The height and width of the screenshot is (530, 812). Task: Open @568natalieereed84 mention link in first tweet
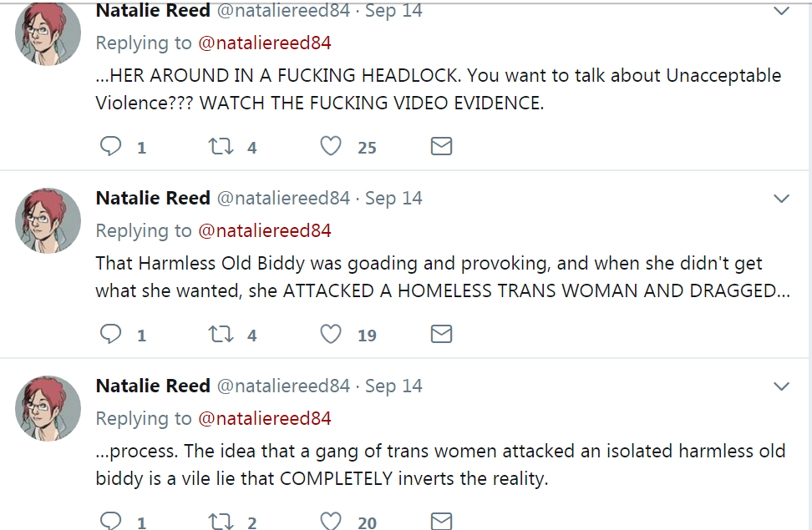pos(264,43)
